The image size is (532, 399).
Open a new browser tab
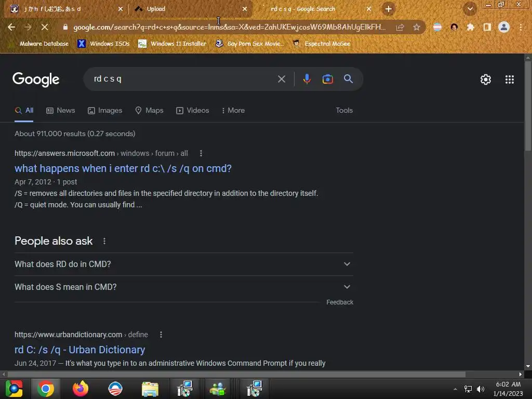pyautogui.click(x=389, y=9)
